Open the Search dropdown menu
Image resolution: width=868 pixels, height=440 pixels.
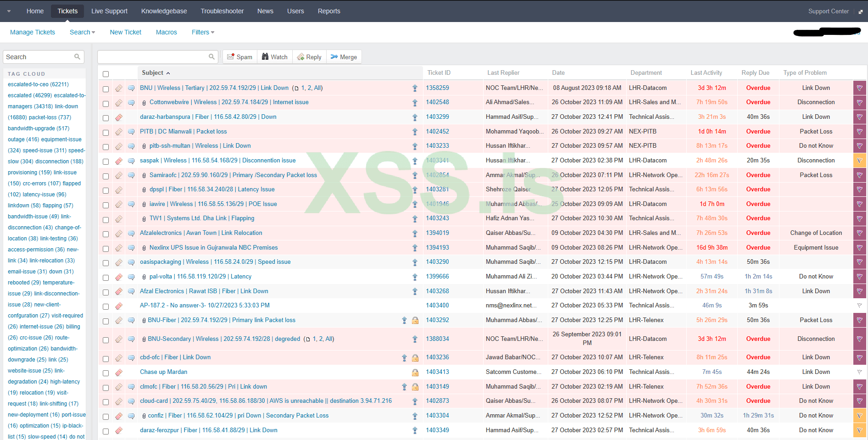[x=82, y=32]
